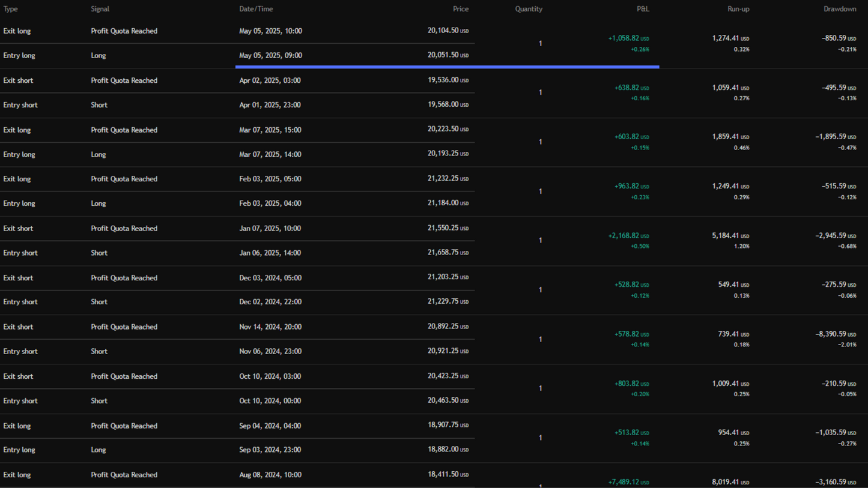Sort by the Date/Time column header

[256, 9]
